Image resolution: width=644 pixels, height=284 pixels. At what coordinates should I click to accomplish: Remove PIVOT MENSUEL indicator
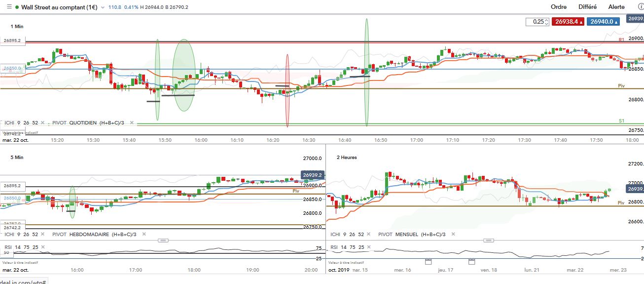pyautogui.click(x=453, y=234)
